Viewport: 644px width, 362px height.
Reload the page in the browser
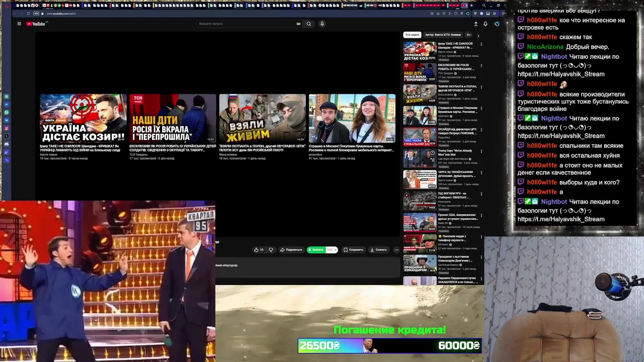tap(28, 14)
